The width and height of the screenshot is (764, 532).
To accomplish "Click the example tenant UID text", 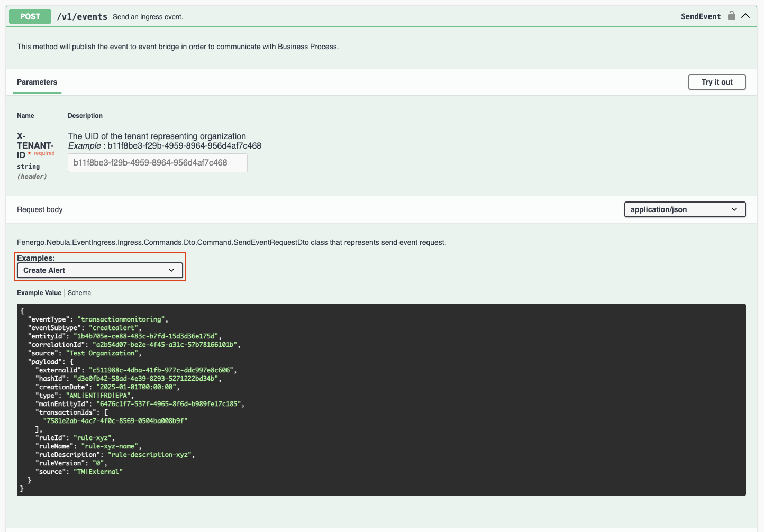I will [x=184, y=146].
